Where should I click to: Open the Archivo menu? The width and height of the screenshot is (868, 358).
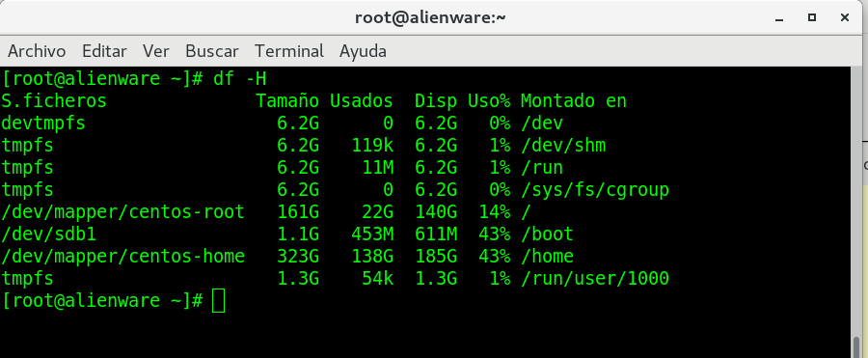37,51
